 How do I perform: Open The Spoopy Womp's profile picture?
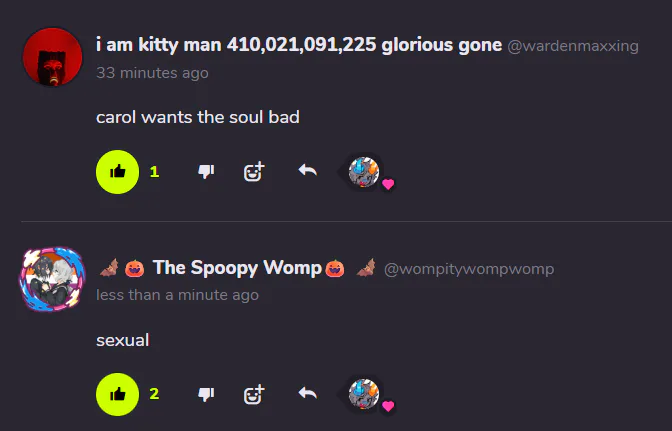(52, 278)
